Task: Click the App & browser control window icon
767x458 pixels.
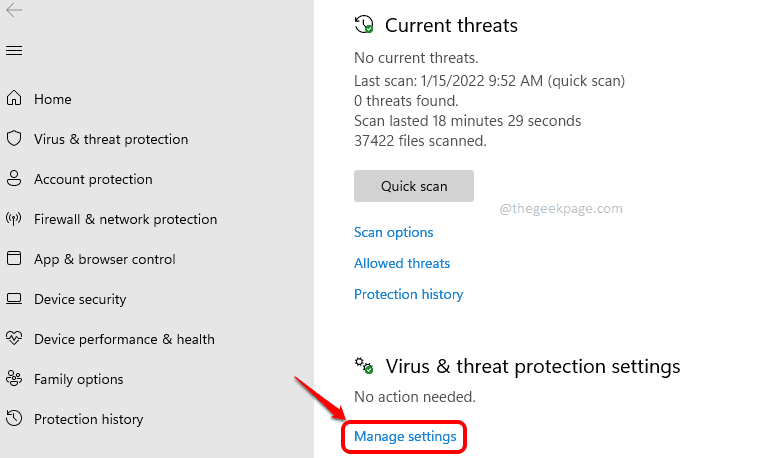Action: [x=14, y=258]
